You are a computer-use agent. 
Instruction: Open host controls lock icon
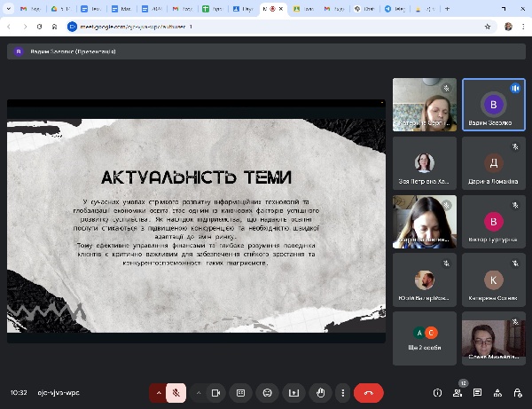tap(518, 392)
